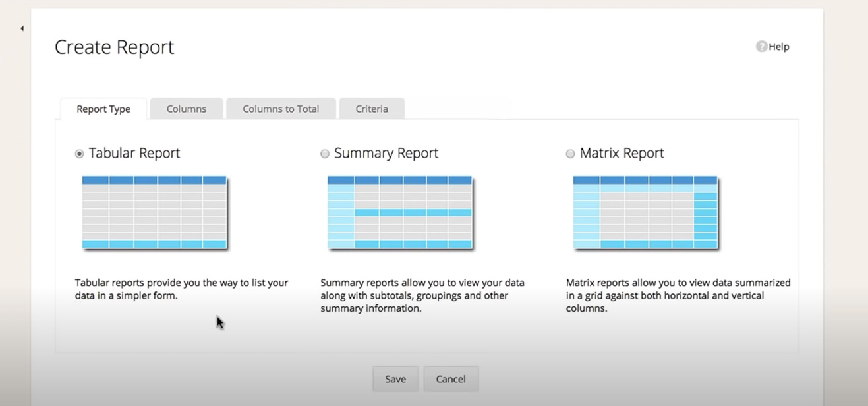The height and width of the screenshot is (406, 868).
Task: Select the Matrix Report radio button
Action: coord(570,153)
